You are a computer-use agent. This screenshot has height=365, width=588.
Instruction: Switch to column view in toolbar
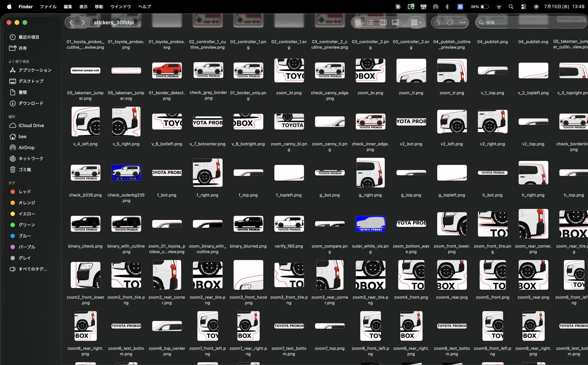click(x=383, y=23)
